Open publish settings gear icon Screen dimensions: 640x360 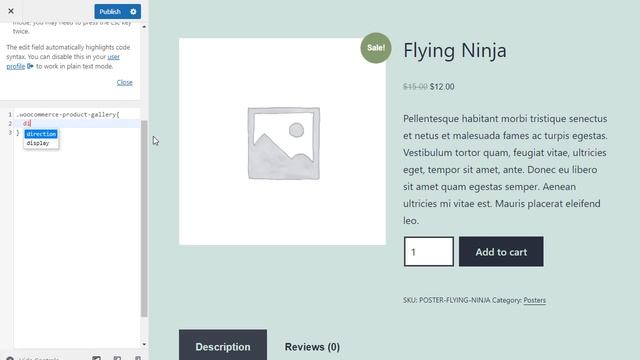click(x=133, y=11)
